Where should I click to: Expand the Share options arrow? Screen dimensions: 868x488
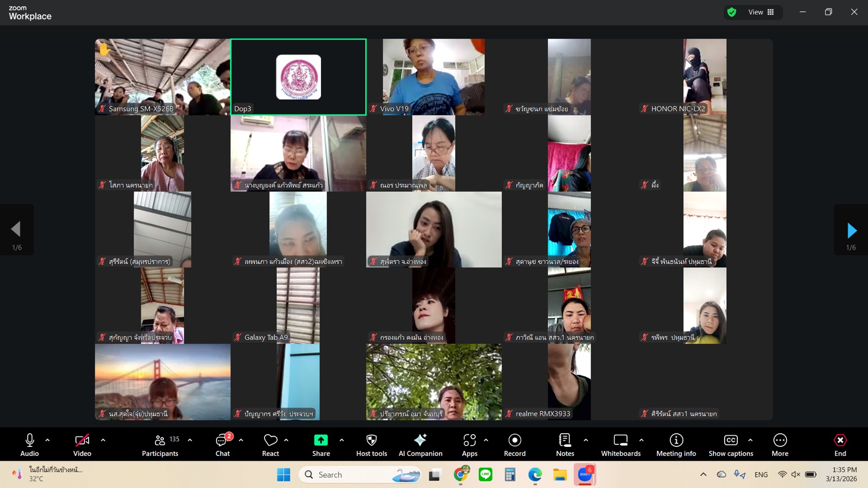(342, 440)
